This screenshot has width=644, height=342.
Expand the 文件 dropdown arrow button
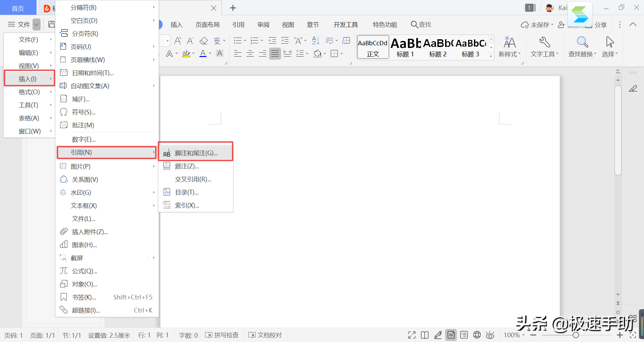tap(37, 24)
